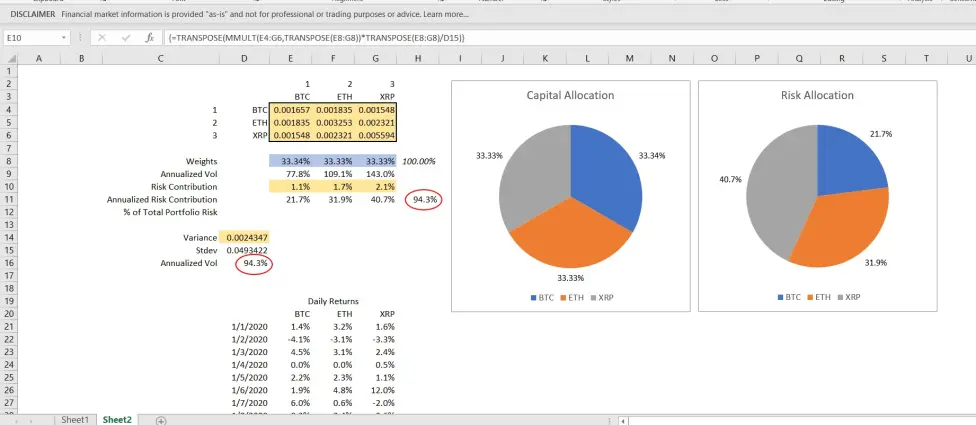The width and height of the screenshot is (976, 425).
Task: Select the date cell 1/1/2020
Action: [244, 327]
